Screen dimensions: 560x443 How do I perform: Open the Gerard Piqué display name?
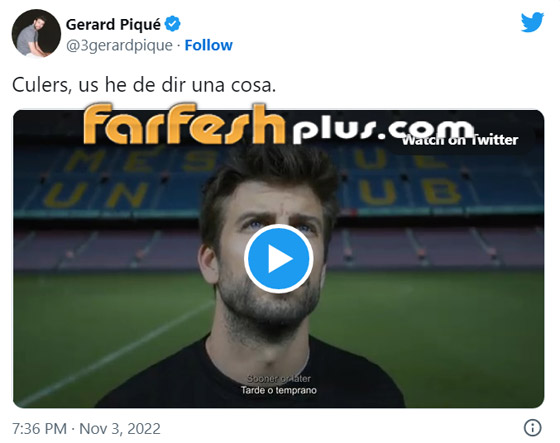[114, 24]
